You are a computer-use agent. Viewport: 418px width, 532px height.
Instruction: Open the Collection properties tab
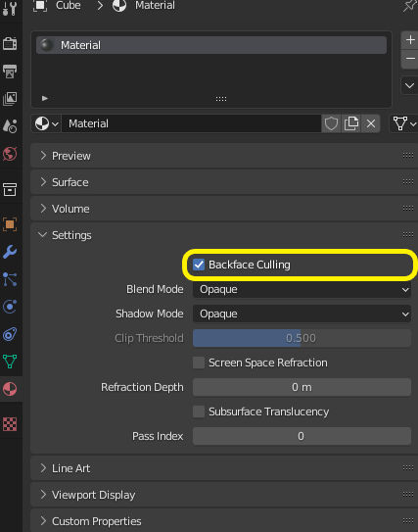[x=10, y=190]
